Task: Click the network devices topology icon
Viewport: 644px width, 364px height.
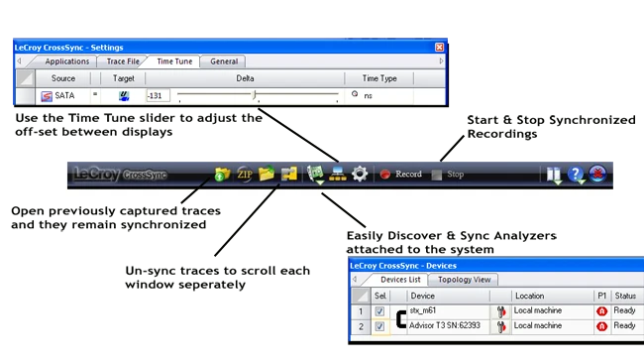Action: 338,174
